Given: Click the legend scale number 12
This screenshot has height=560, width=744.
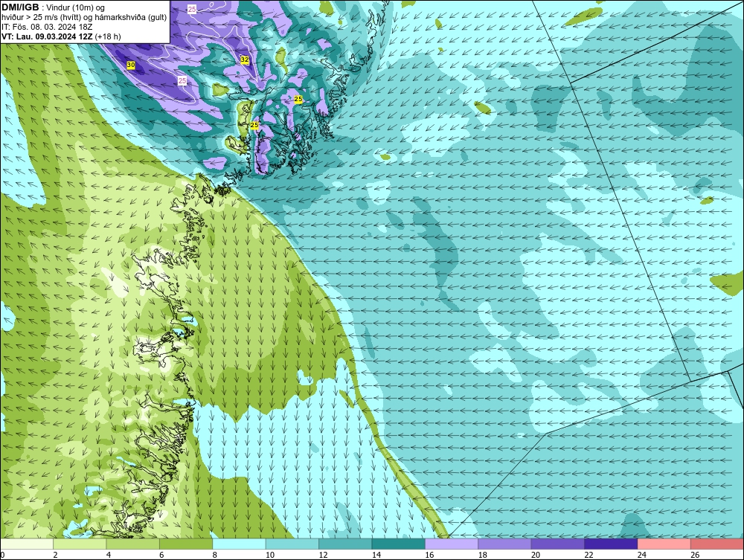Looking at the screenshot, I should click(323, 555).
